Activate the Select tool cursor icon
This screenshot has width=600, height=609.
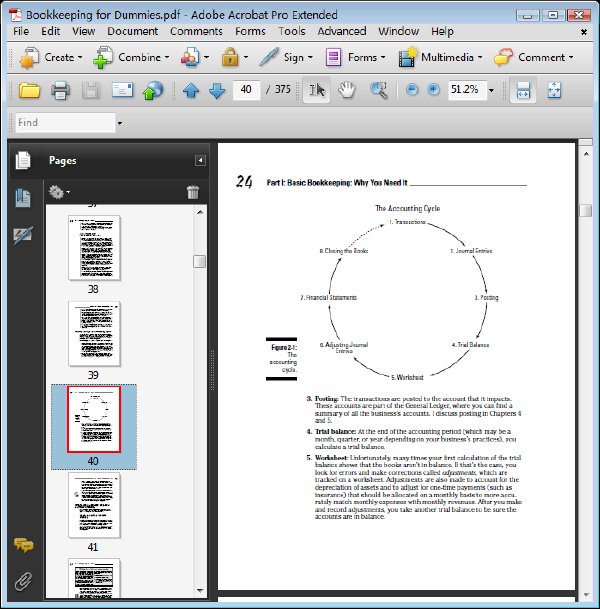317,90
